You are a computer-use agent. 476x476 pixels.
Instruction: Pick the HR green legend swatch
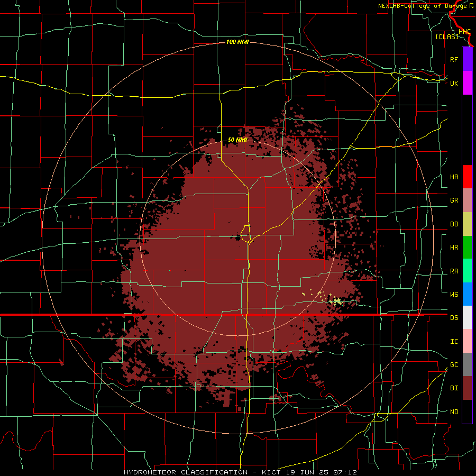coord(467,248)
